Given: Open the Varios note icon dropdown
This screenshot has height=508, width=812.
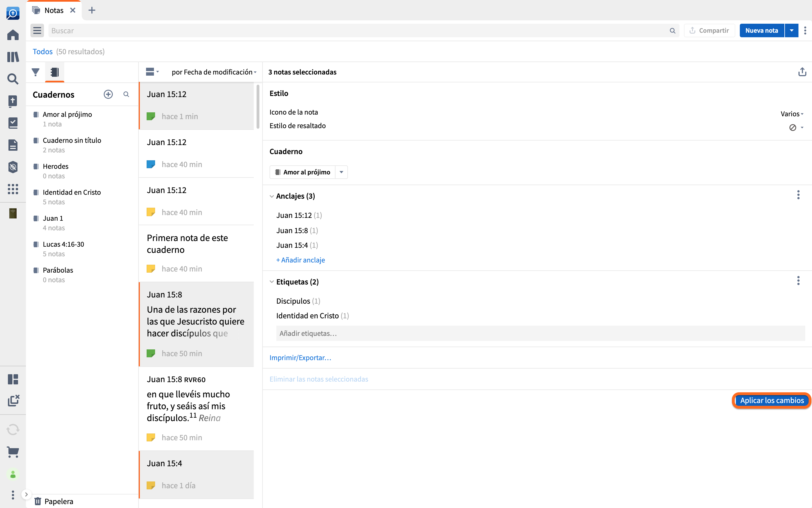Looking at the screenshot, I should 792,114.
